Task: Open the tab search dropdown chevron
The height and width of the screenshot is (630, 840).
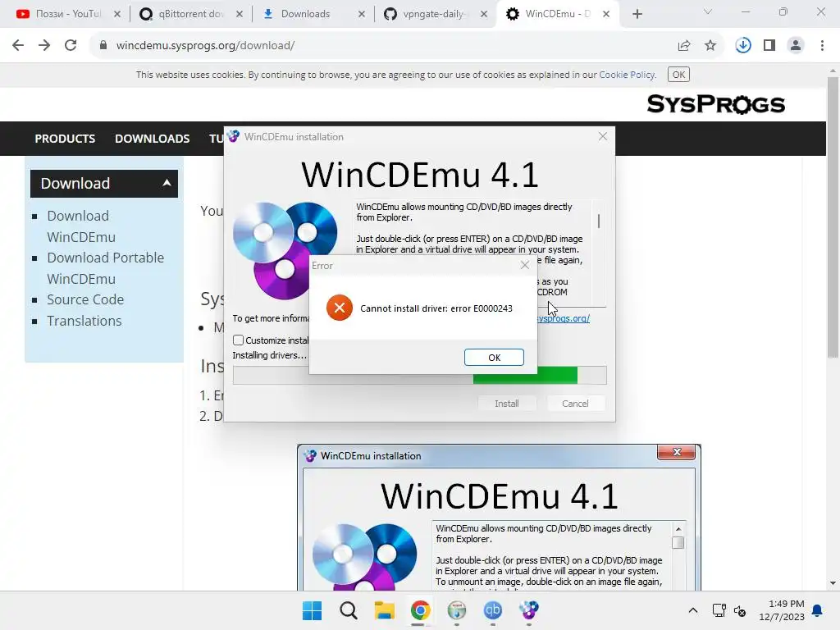Action: [708, 11]
